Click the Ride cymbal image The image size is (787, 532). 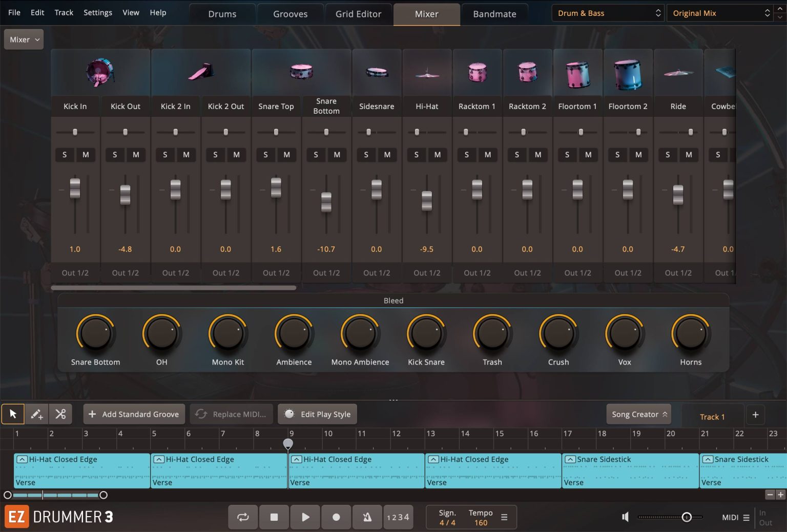(678, 73)
